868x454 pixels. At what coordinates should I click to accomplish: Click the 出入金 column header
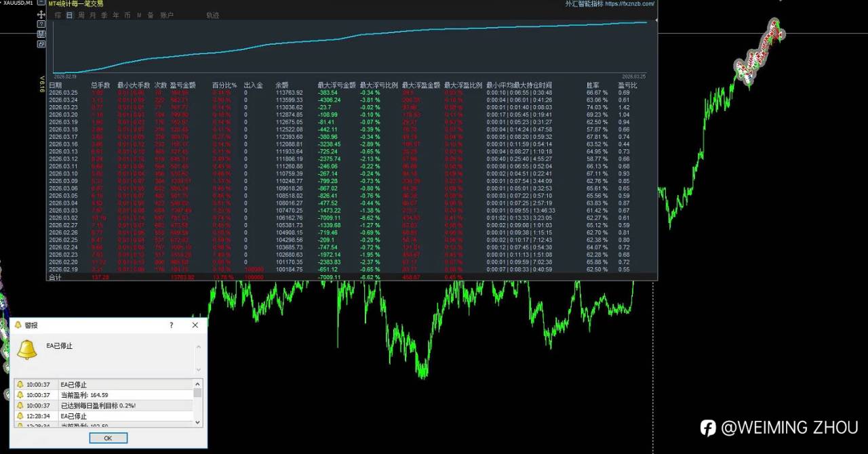pos(253,85)
